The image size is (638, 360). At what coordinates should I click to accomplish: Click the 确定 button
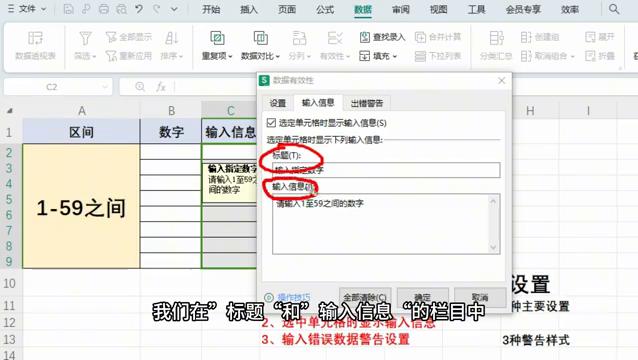point(422,297)
